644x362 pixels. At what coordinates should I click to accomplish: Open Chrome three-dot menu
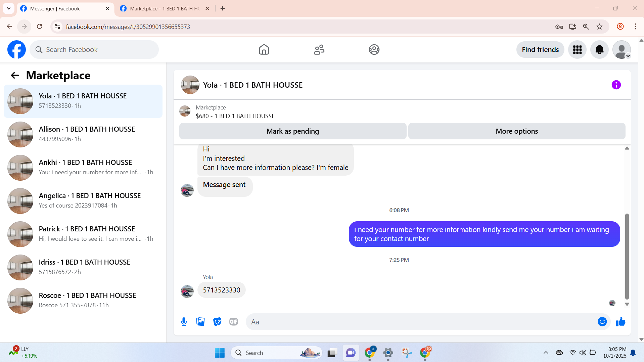click(x=635, y=27)
